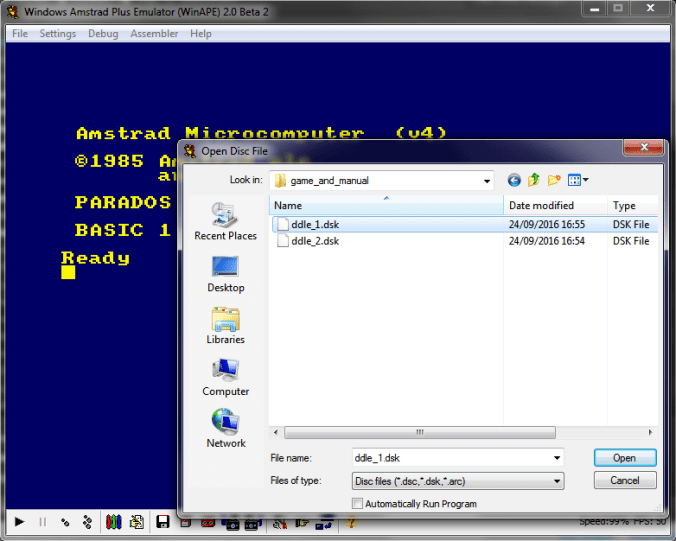Click inside the File name input field
This screenshot has height=541, width=676.
tap(451, 458)
